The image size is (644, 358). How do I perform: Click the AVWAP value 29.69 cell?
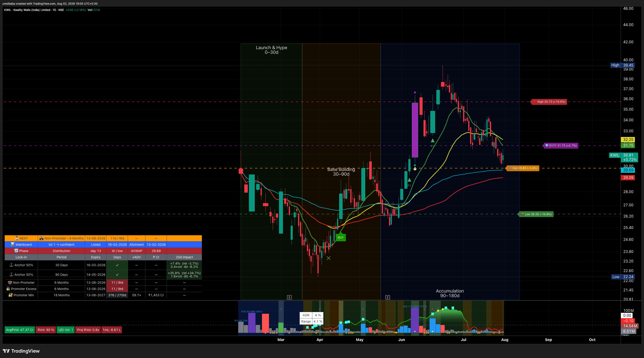[156, 251]
